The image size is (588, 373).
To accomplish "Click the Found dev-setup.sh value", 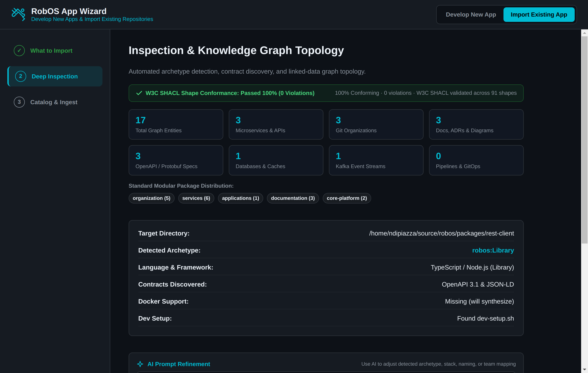I will point(485,318).
